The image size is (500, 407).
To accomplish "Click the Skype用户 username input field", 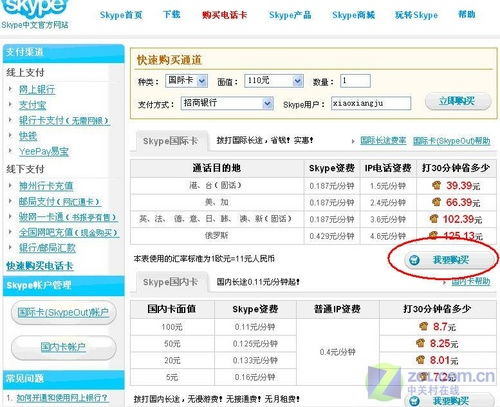I will click(x=371, y=103).
